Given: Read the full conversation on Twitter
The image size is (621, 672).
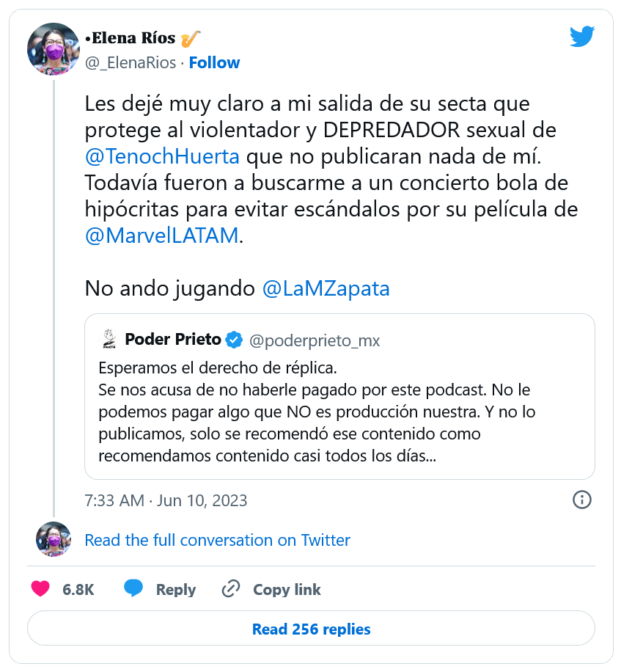Looking at the screenshot, I should click(x=217, y=541).
